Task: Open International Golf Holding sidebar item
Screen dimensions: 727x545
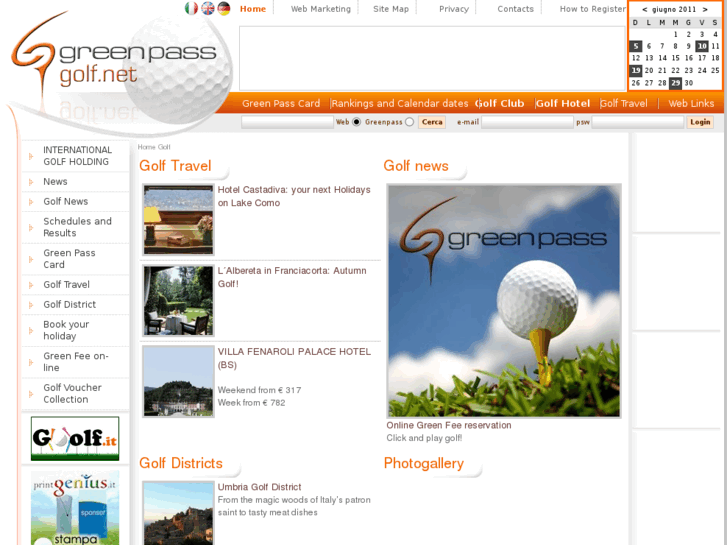Action: point(76,156)
